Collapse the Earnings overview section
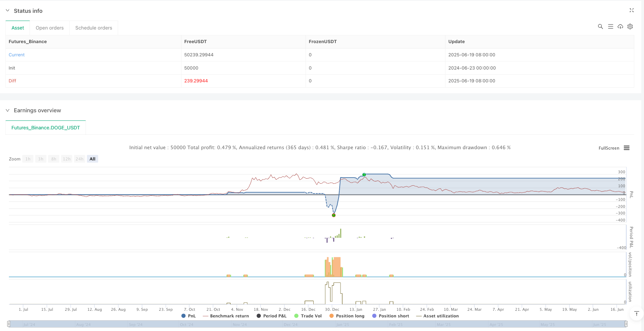The image size is (644, 331). point(7,110)
